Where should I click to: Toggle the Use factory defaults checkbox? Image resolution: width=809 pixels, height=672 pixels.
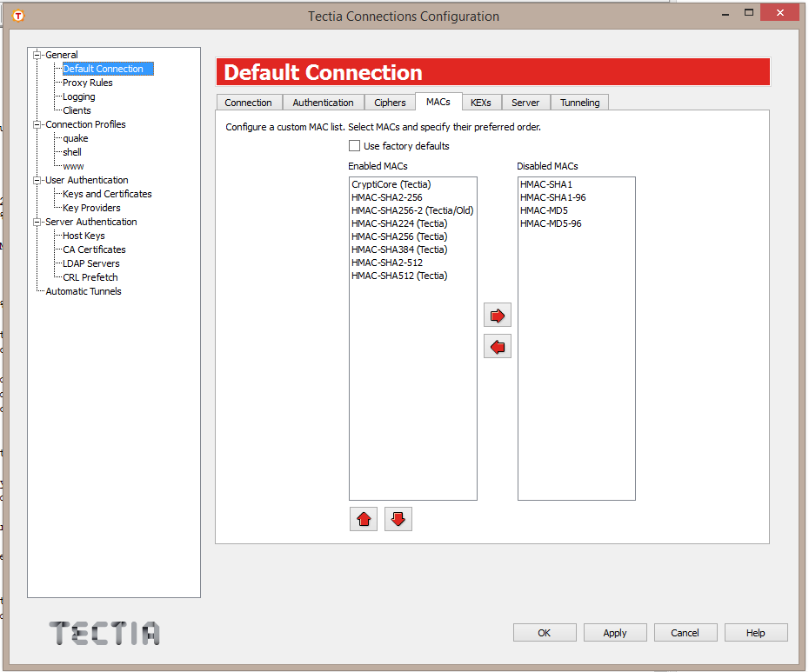(354, 146)
